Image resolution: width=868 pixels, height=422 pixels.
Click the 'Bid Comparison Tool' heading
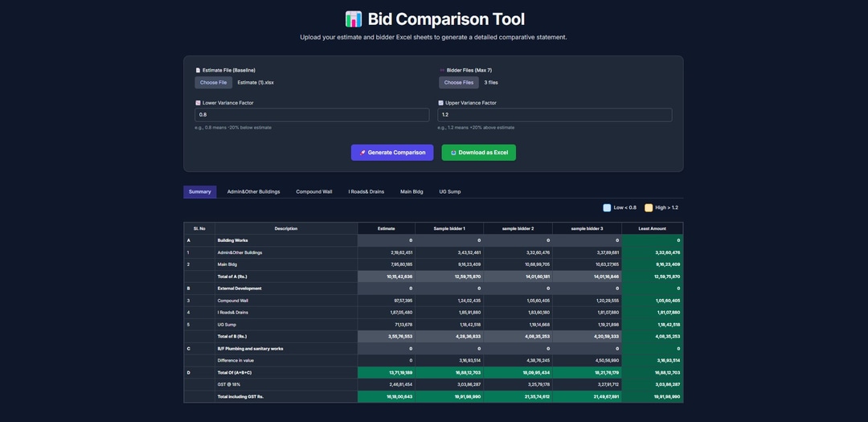(446, 19)
